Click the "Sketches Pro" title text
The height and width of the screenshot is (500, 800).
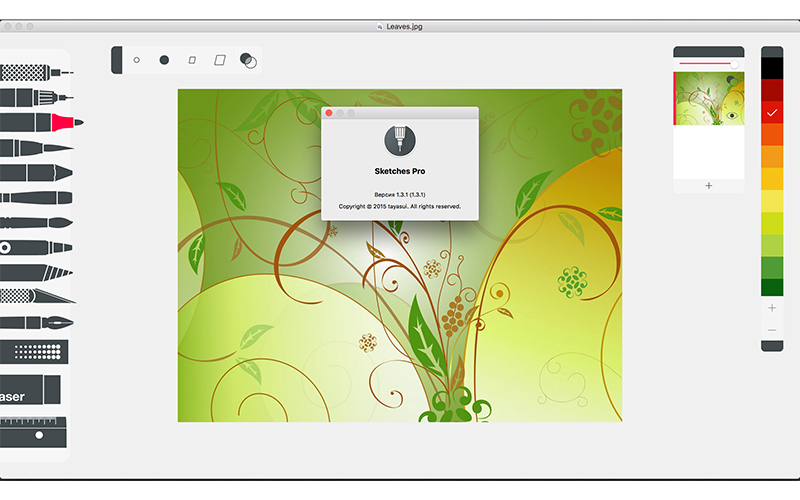pos(400,171)
